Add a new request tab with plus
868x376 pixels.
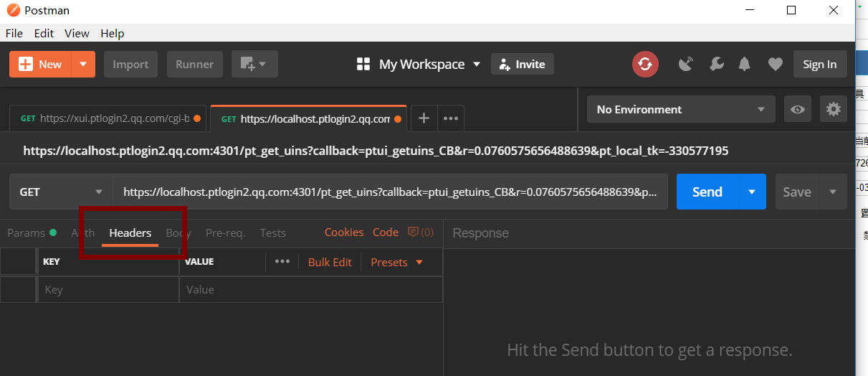[424, 118]
